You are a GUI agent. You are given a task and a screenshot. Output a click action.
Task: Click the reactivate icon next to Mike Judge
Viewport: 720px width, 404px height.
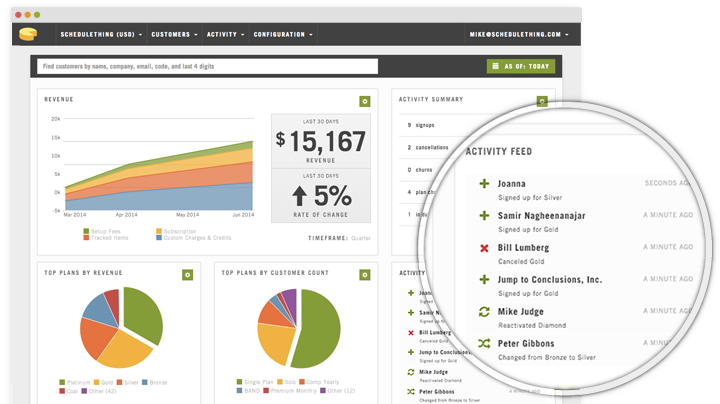(x=484, y=312)
